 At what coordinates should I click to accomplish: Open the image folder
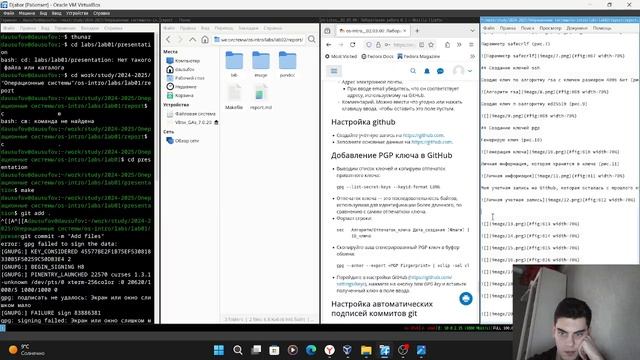tap(260, 64)
